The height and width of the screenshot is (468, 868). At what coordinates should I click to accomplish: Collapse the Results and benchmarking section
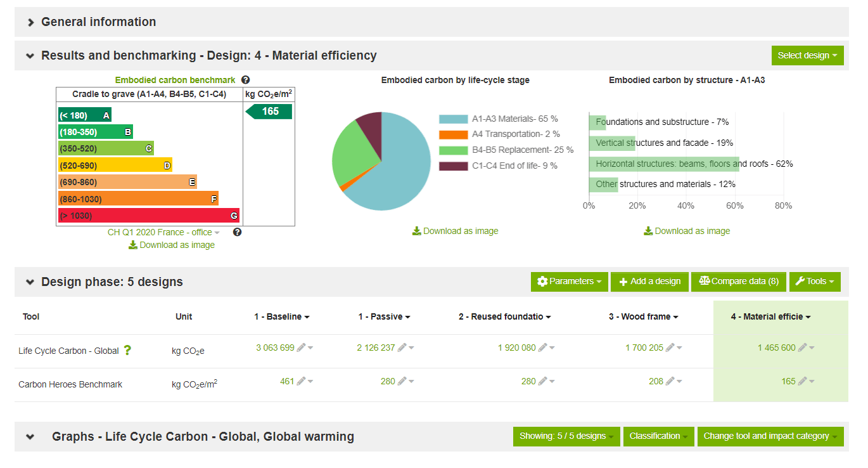(30, 56)
